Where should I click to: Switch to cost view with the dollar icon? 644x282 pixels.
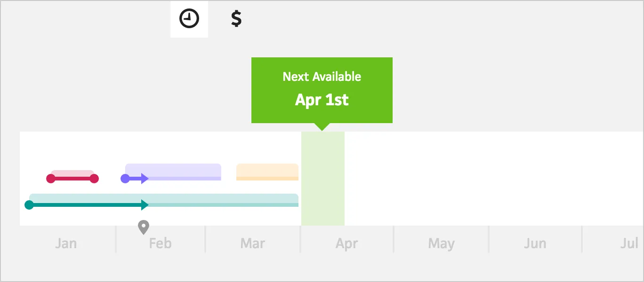pyautogui.click(x=235, y=19)
